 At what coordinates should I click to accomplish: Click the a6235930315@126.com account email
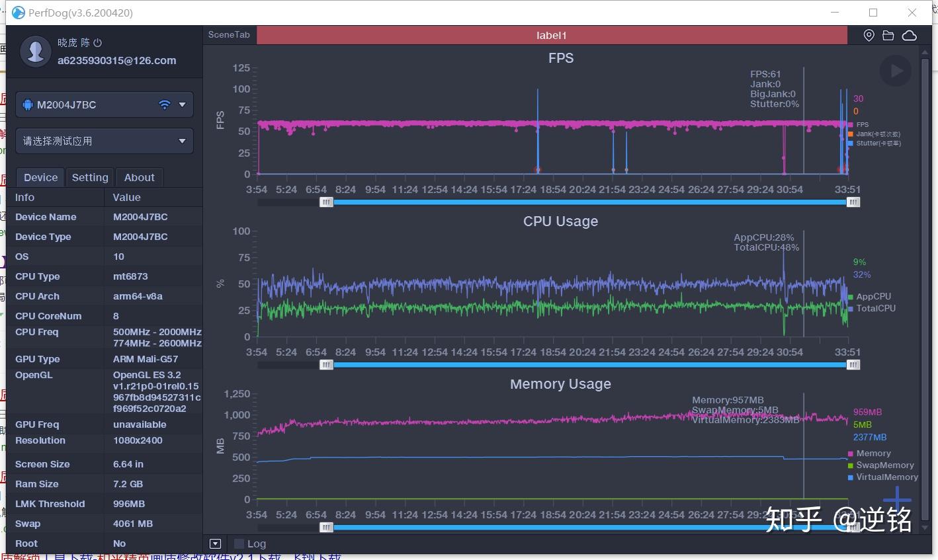117,60
